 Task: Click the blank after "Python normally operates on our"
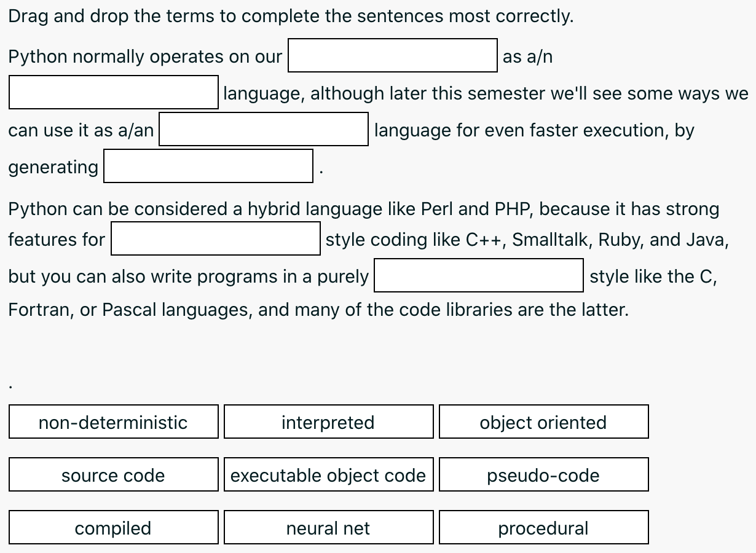click(392, 55)
